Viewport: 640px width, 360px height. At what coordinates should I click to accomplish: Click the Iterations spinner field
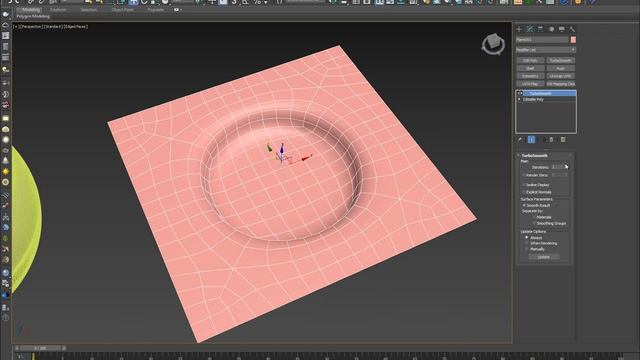coord(557,167)
